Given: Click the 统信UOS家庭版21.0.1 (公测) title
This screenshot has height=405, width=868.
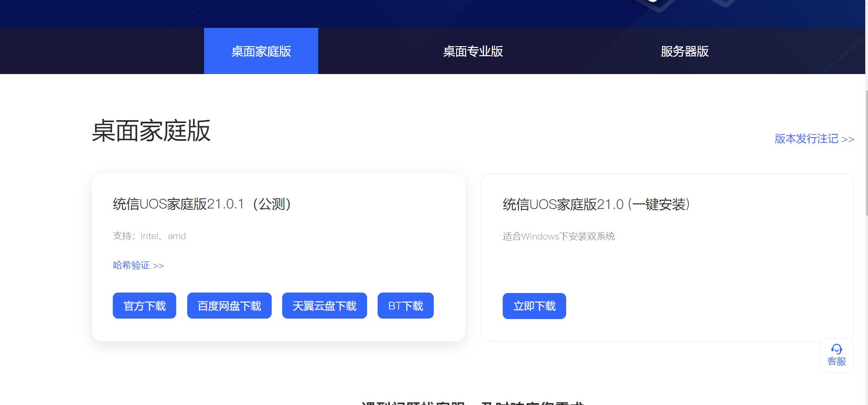Looking at the screenshot, I should pyautogui.click(x=202, y=204).
